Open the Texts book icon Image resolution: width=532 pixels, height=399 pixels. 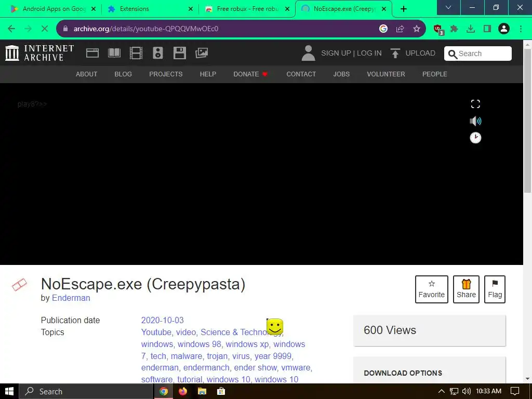point(114,53)
